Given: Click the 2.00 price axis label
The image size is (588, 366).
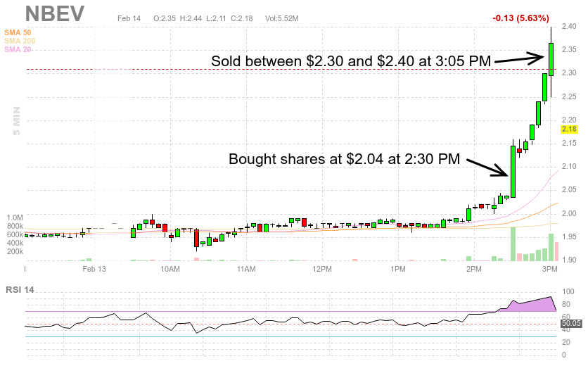Looking at the screenshot, I should tap(569, 213).
